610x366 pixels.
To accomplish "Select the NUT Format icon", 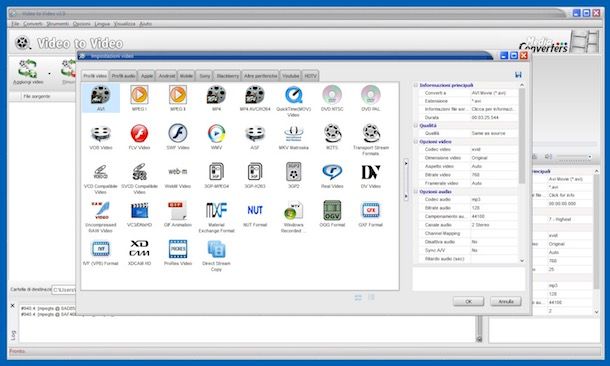I will [255, 210].
